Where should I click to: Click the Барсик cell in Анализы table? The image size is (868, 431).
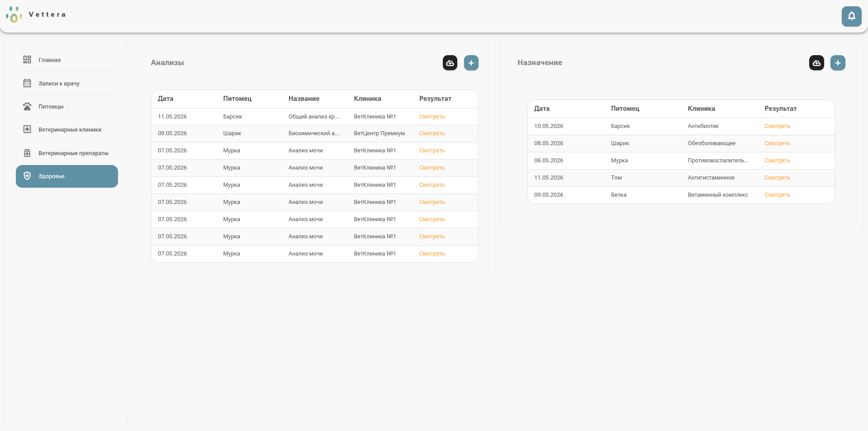point(232,117)
